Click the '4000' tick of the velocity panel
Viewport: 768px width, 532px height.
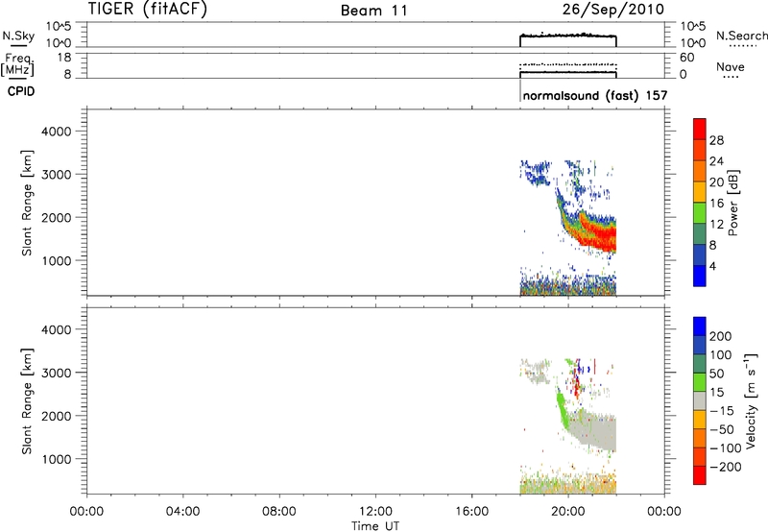point(56,329)
